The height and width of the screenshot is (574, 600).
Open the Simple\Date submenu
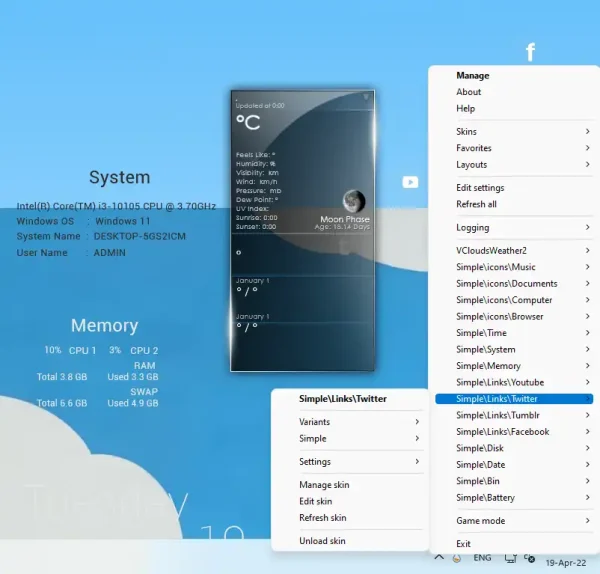tap(514, 465)
